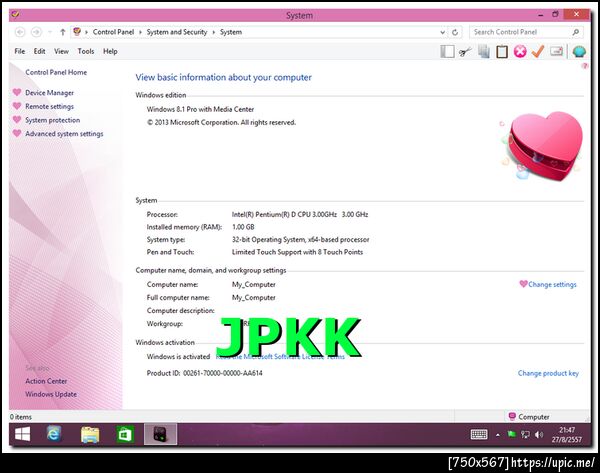Refresh the address bar view
The width and height of the screenshot is (600, 473).
tap(455, 32)
